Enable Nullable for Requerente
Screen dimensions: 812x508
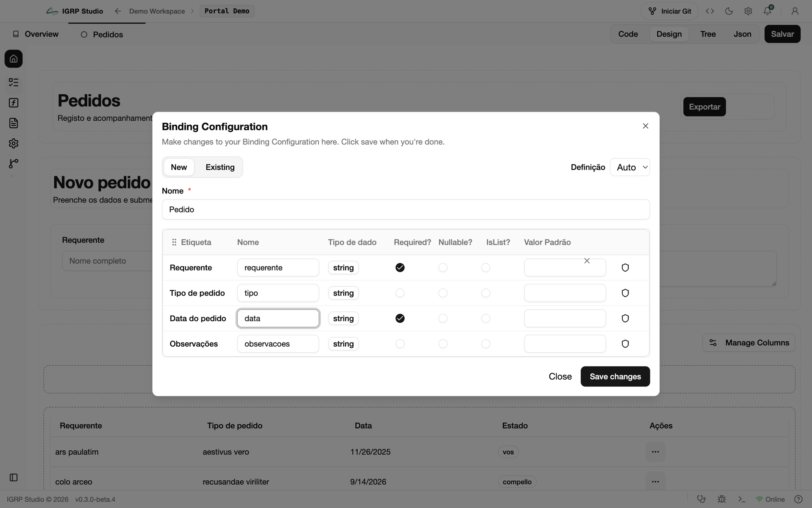pyautogui.click(x=443, y=267)
